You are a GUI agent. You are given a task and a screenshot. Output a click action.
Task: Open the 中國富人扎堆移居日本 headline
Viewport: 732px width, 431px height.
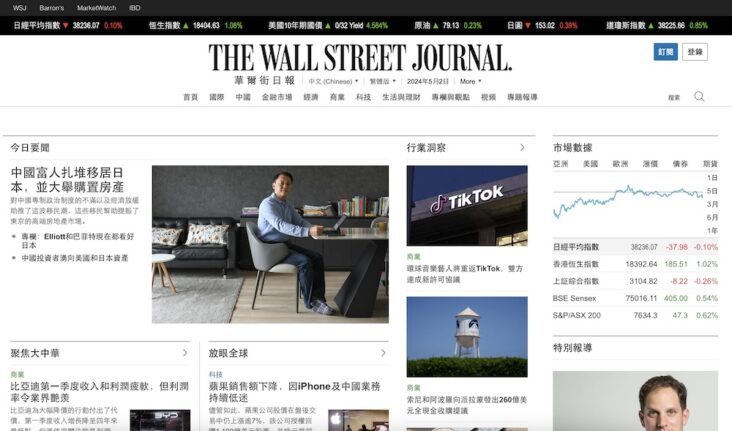click(x=68, y=180)
